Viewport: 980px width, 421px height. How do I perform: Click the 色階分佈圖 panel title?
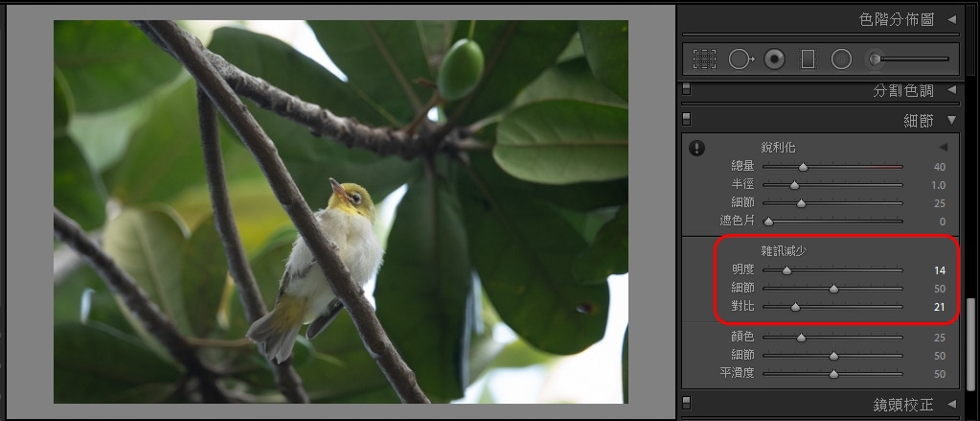point(897,19)
